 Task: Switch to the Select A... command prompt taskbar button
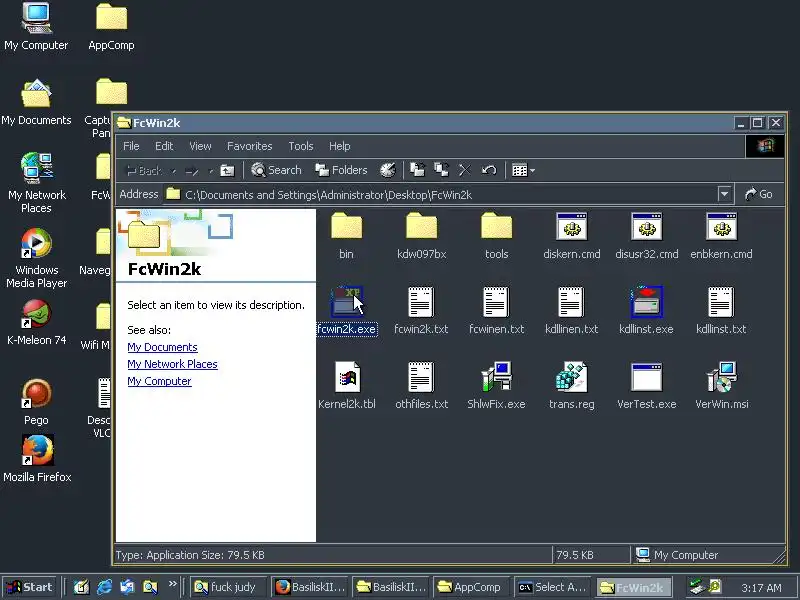tap(553, 587)
